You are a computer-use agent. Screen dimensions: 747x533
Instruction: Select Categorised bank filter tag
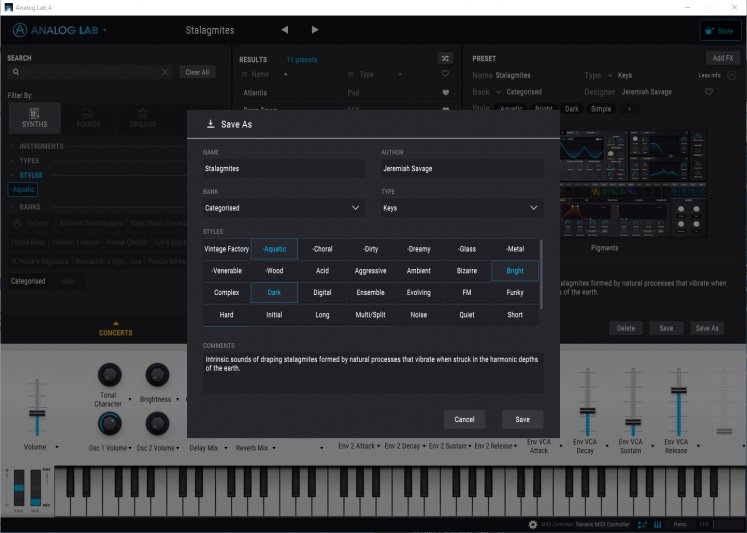pyautogui.click(x=28, y=281)
